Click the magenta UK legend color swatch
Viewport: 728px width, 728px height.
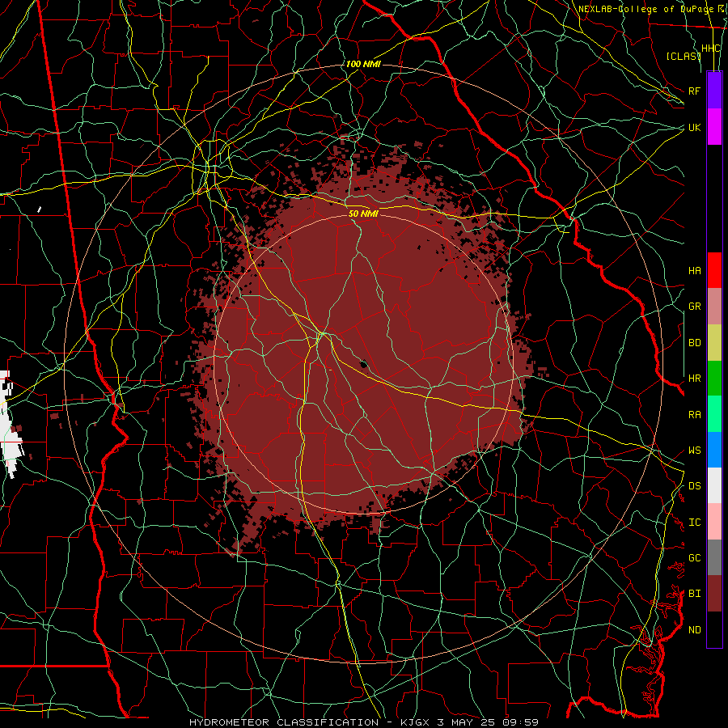[714, 127]
